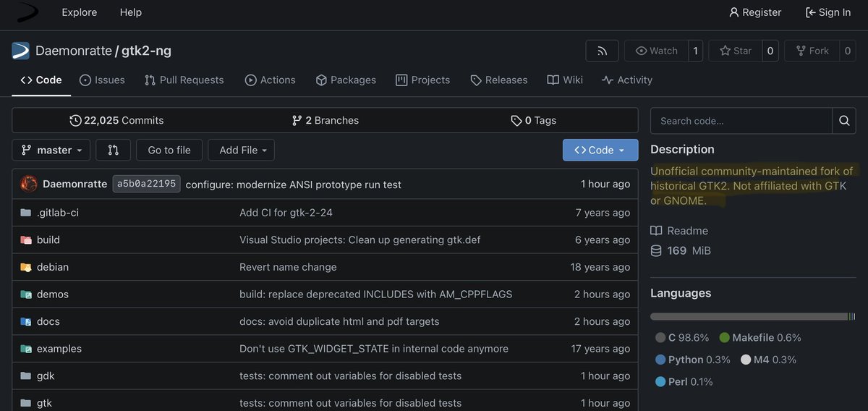Click the examples folder icon
The width and height of the screenshot is (868, 411).
point(26,349)
